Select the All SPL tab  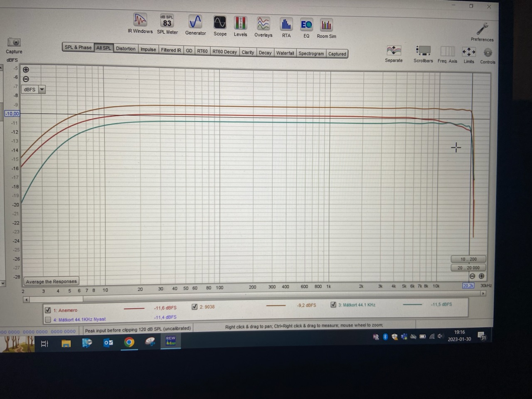pyautogui.click(x=103, y=48)
